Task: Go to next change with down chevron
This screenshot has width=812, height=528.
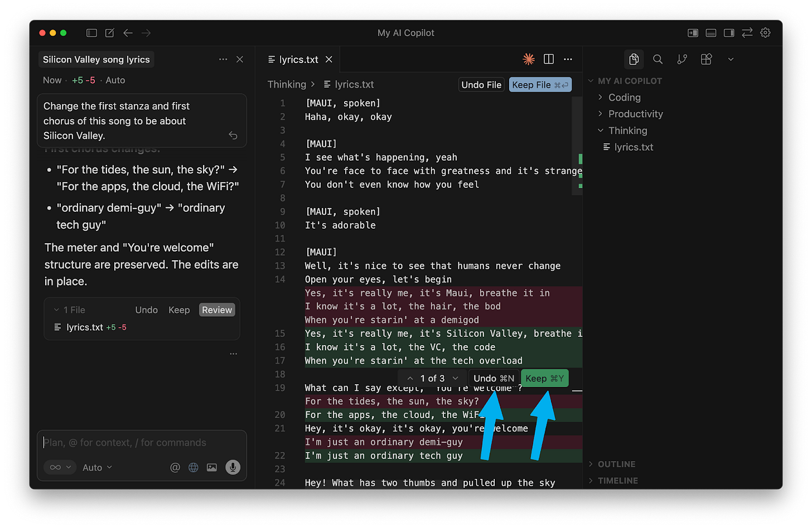Action: (456, 378)
